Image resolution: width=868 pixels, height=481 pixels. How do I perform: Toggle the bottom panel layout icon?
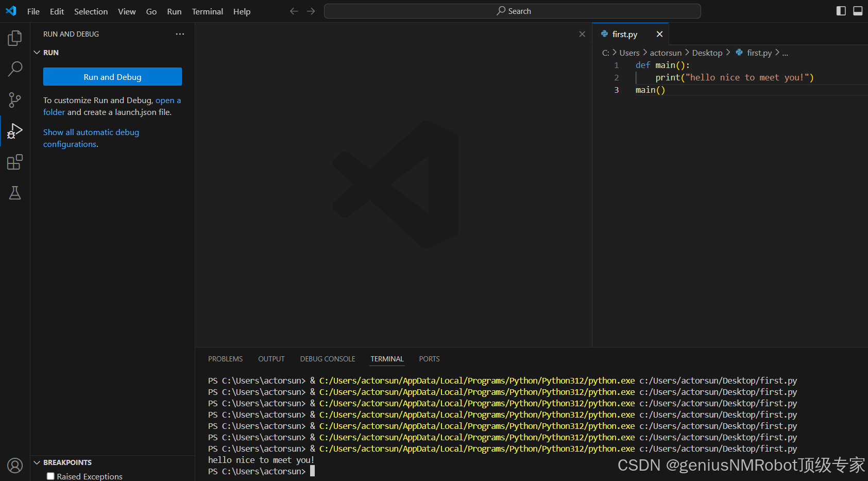click(858, 11)
